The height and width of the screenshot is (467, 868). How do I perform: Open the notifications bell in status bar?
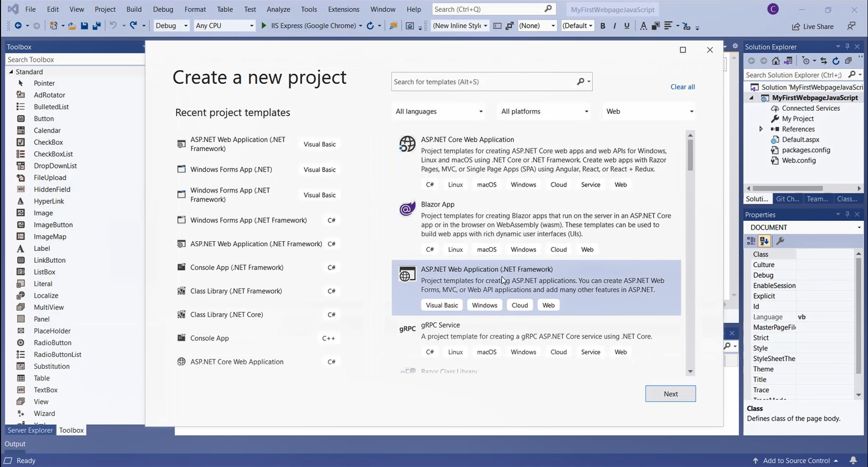853,461
